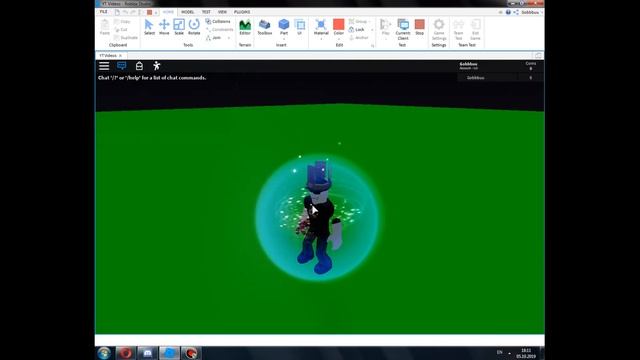Switch to the VIEW ribbon tab
640x360 pixels.
tap(222, 12)
